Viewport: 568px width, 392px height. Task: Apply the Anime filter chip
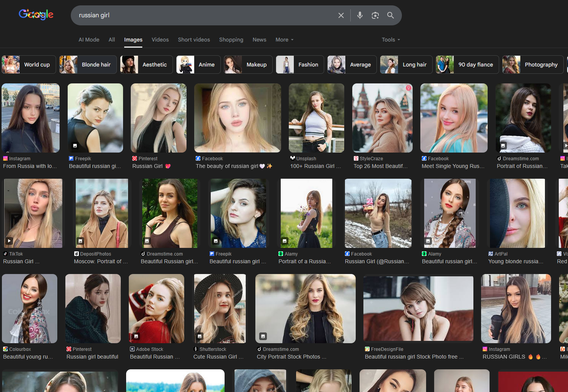point(198,65)
